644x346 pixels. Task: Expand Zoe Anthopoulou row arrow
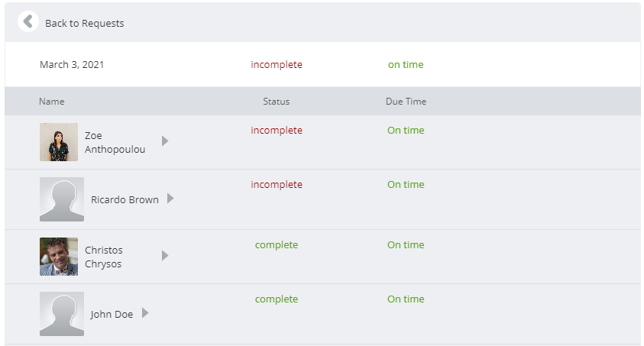point(165,141)
